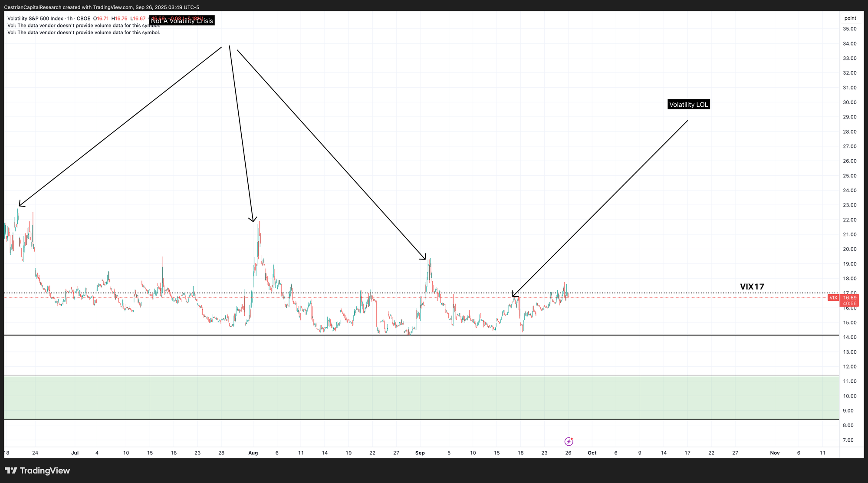Select the 'Not A Volatility Crisis' label
Screen dimensions: 868x483
click(x=182, y=21)
